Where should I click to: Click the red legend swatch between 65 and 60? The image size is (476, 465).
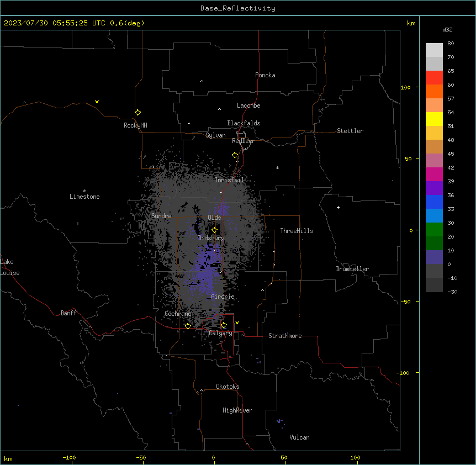[x=434, y=78]
